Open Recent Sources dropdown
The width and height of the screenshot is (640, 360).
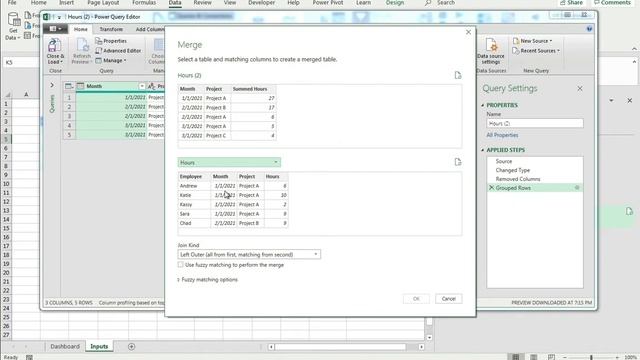tap(536, 51)
